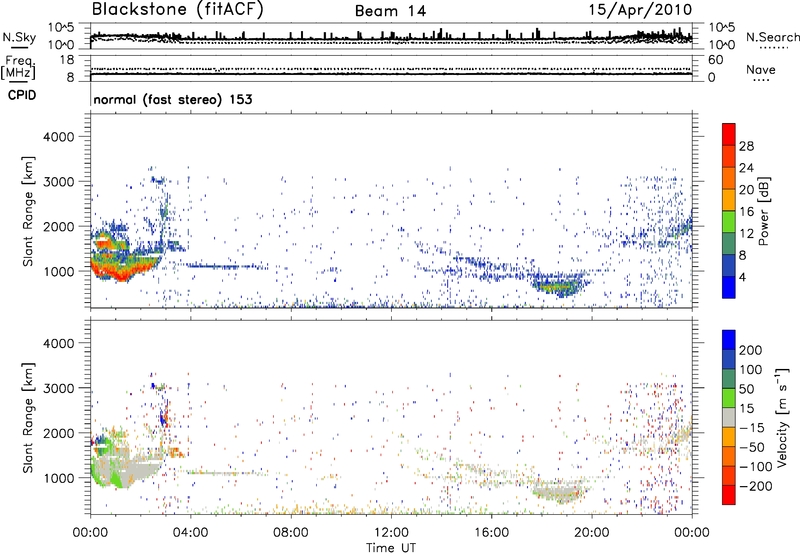800x554 pixels.
Task: Click the red top segment of the power colorbar
Action: 729,135
